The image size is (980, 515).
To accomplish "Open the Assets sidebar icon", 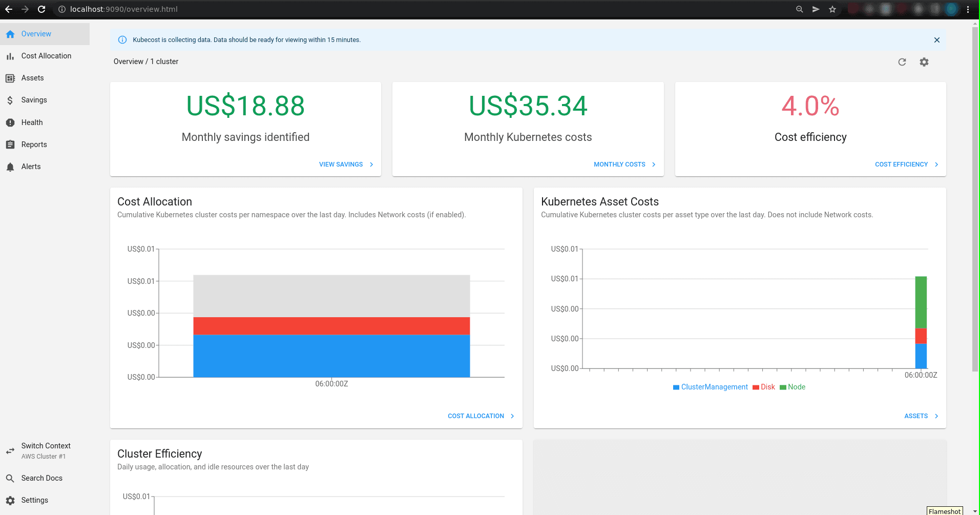I will 10,78.
